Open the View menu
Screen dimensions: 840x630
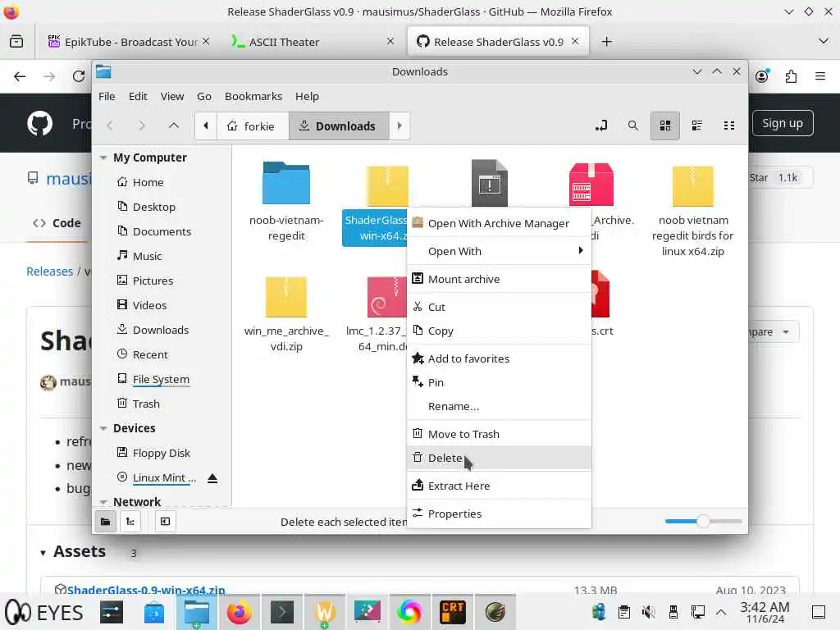172,97
